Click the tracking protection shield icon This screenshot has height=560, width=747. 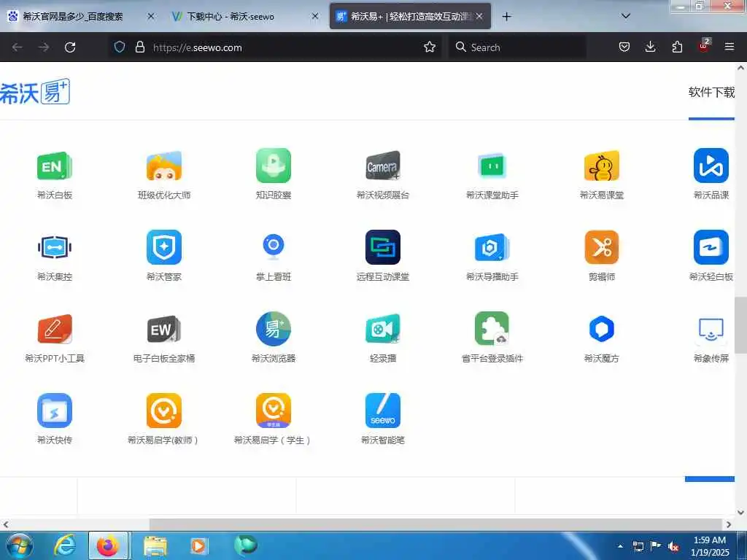120,47
